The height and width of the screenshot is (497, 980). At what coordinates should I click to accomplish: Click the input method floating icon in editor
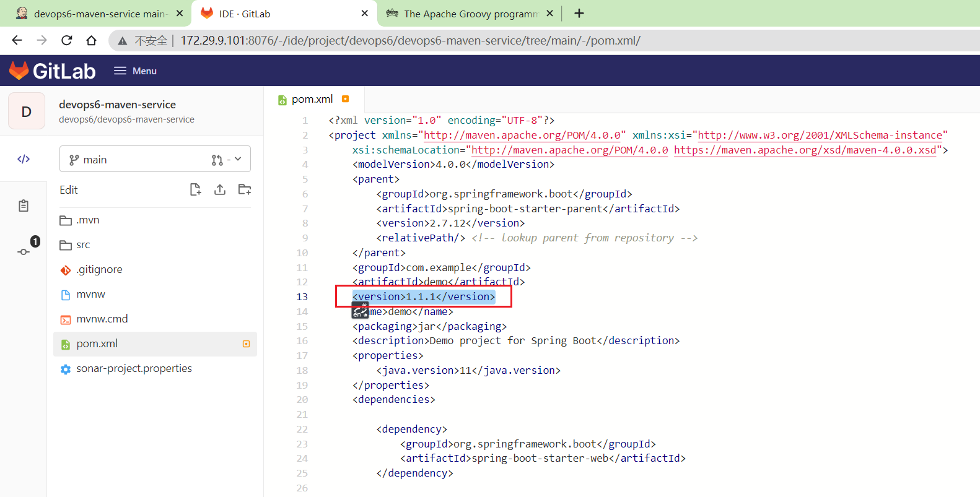(360, 310)
